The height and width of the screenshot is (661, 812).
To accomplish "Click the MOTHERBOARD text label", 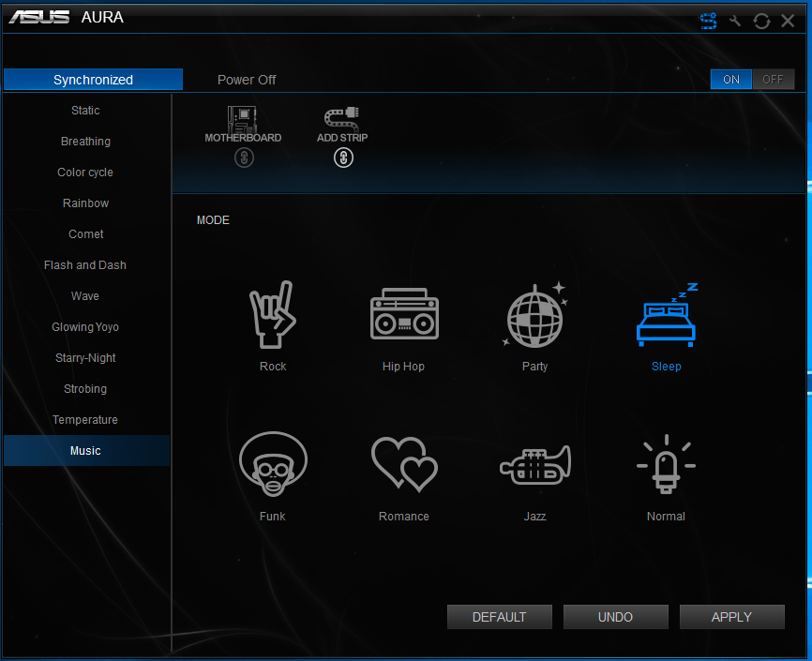I will 243,138.
